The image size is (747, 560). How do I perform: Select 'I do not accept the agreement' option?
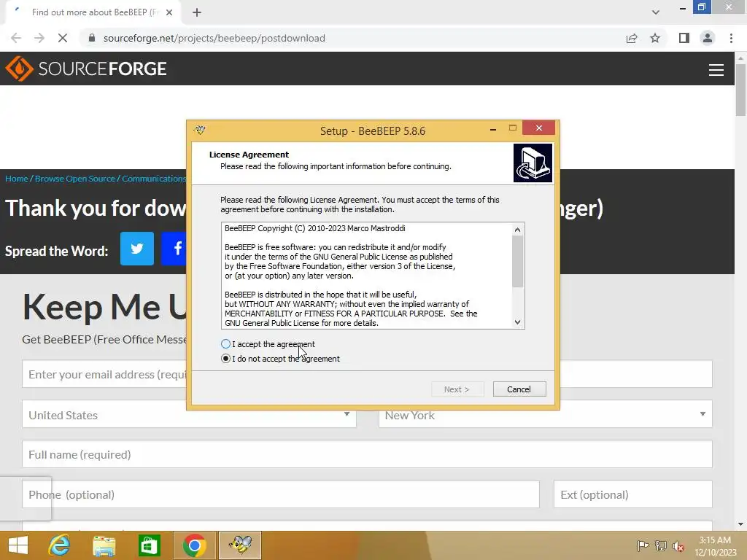[x=226, y=359]
